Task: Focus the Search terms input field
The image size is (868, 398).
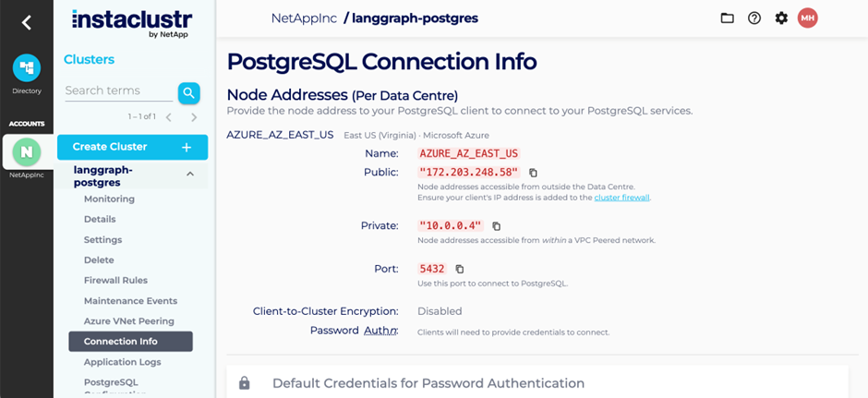Action: pyautogui.click(x=119, y=90)
